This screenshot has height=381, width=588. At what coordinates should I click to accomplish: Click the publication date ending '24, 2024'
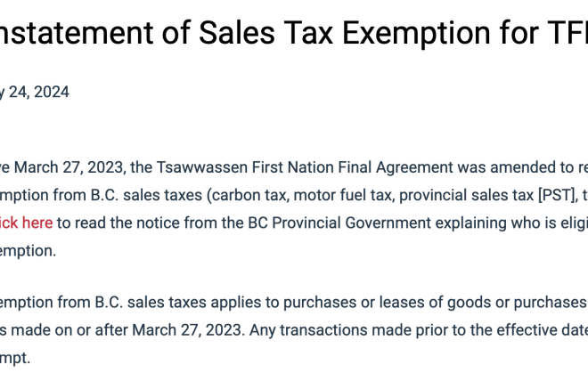(x=35, y=93)
